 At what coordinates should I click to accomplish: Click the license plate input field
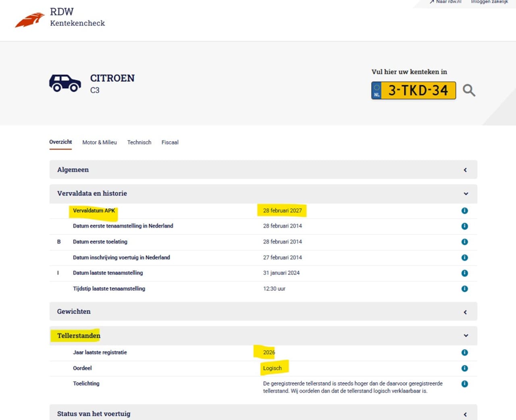point(418,90)
